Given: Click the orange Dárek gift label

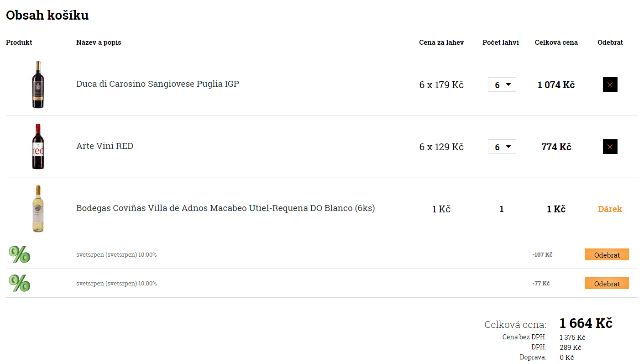Looking at the screenshot, I should (610, 209).
